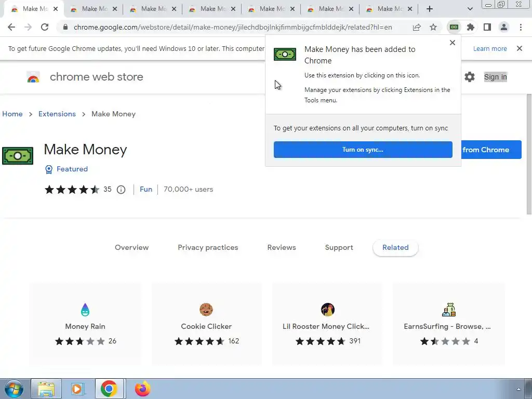Viewport: 532px width, 399px height.
Task: Bookmark this page with the star icon
Action: coord(433,27)
